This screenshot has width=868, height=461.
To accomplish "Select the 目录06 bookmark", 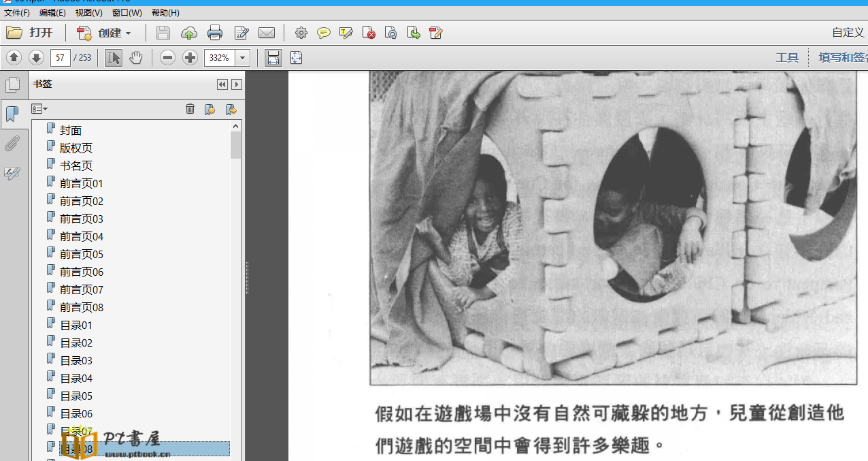I will tap(76, 413).
